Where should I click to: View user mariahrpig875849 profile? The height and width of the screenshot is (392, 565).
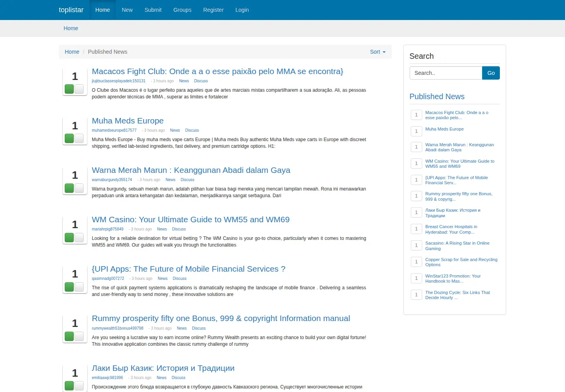coord(108,229)
